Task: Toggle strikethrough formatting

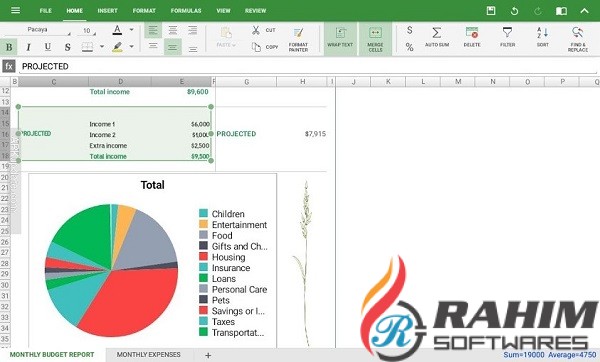Action: pos(67,47)
